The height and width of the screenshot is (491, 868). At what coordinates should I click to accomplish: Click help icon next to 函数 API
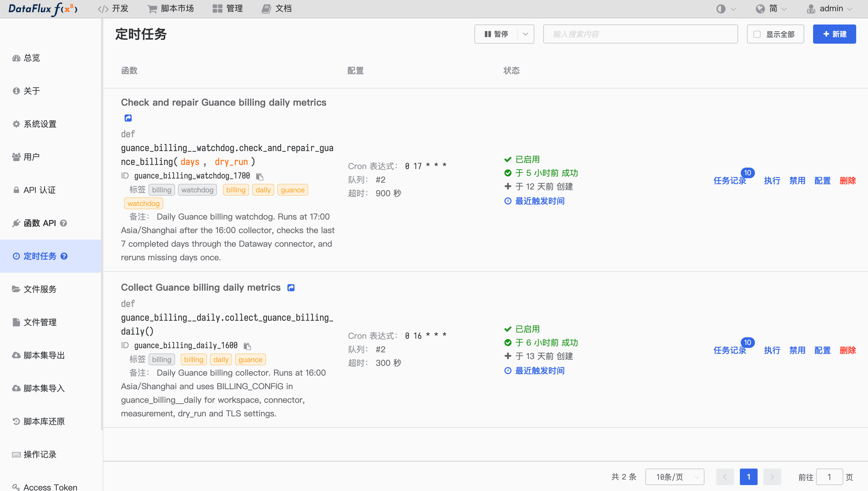pos(63,223)
